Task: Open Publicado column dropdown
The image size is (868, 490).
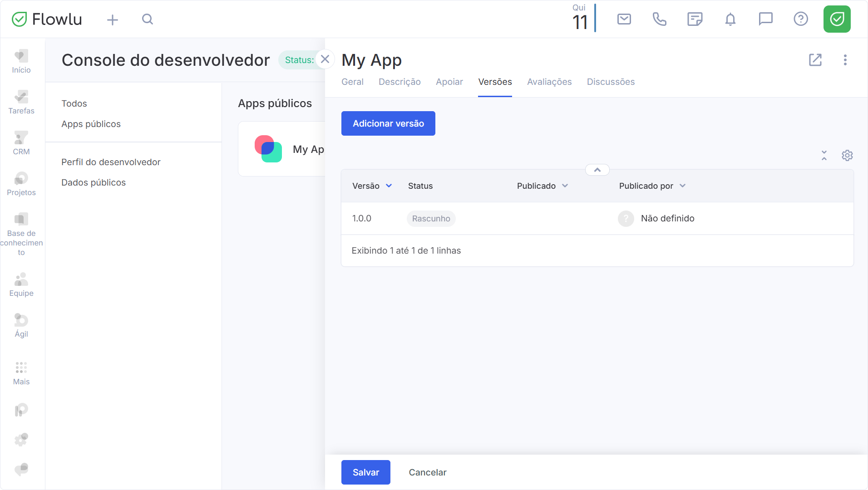Action: tap(565, 186)
